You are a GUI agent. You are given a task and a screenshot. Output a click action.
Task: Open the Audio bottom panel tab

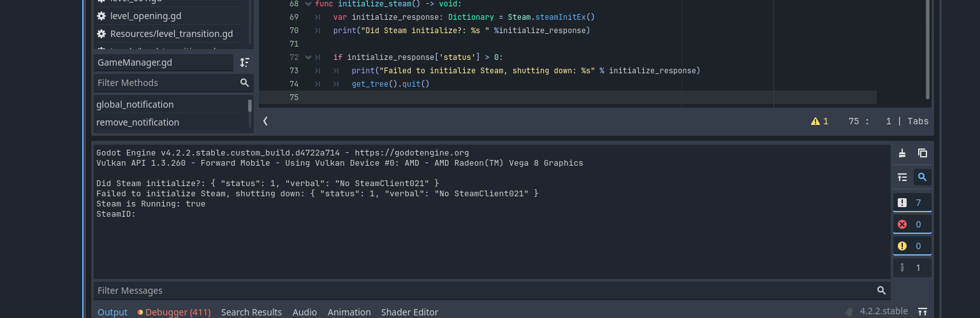(x=305, y=312)
